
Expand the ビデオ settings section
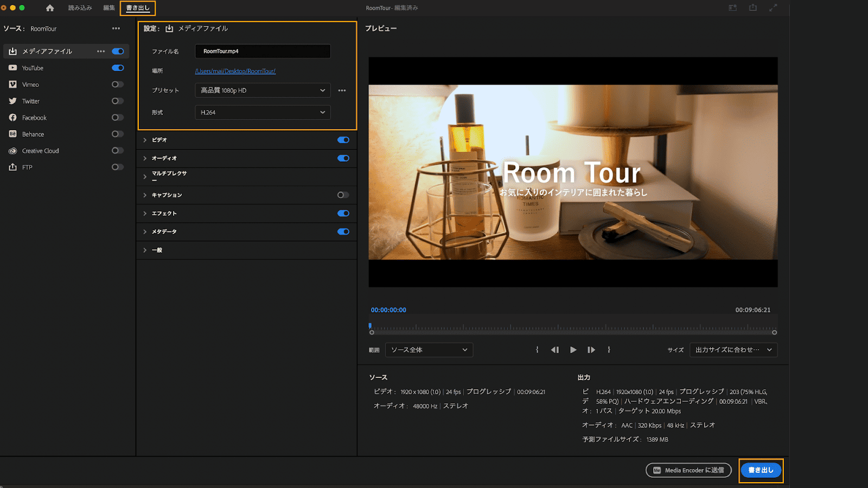(145, 140)
